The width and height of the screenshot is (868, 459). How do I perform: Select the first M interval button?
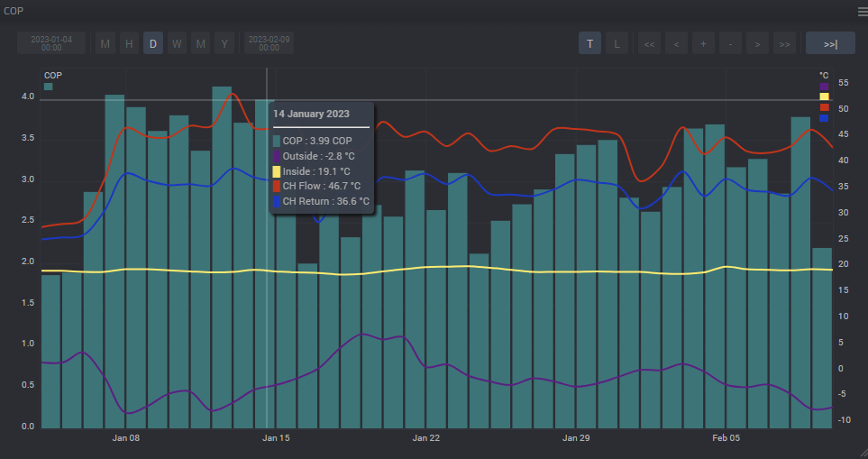click(105, 43)
